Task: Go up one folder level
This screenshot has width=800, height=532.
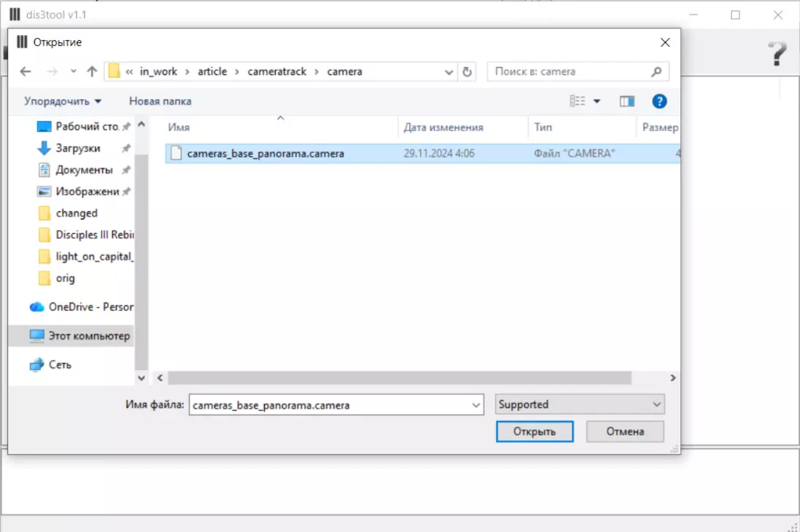Action: pos(92,72)
